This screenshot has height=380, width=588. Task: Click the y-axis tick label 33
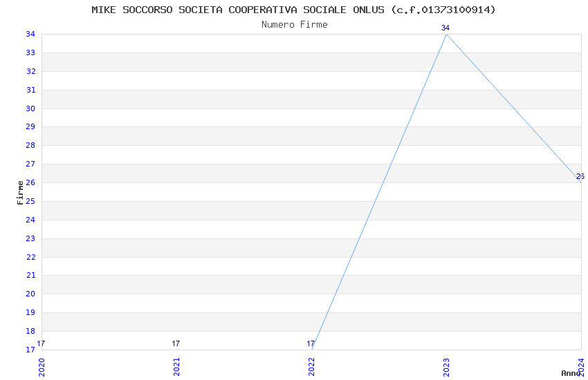tap(30, 53)
